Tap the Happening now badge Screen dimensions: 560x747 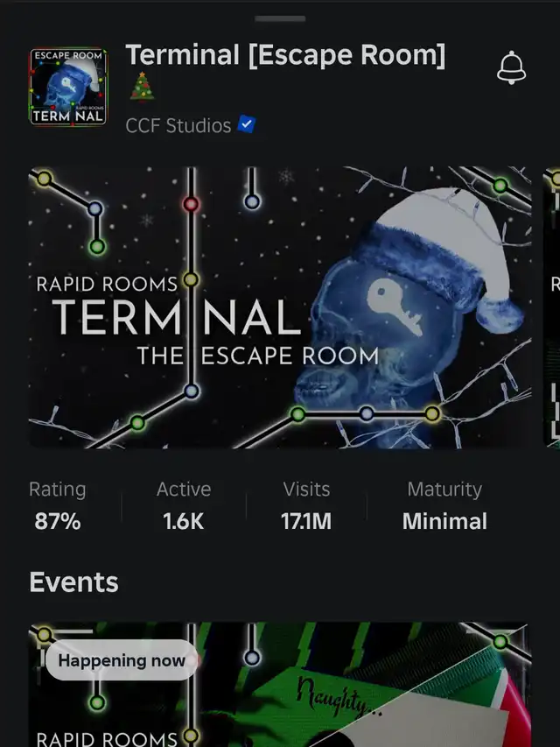122,660
